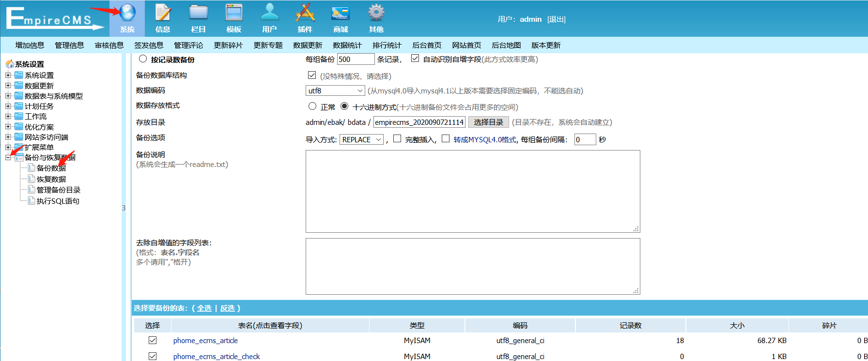Viewport: 868px width, 361px height.
Task: Open the 商城 shop icon
Action: click(341, 13)
